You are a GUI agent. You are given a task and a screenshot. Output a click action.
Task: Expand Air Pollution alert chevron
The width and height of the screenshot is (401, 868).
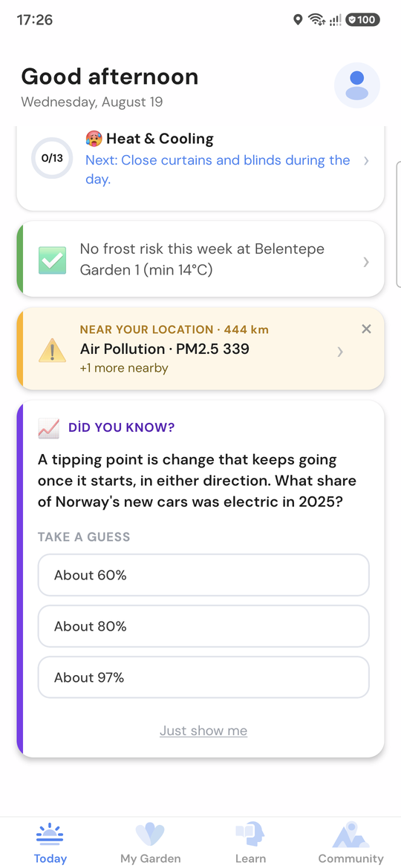(x=340, y=352)
